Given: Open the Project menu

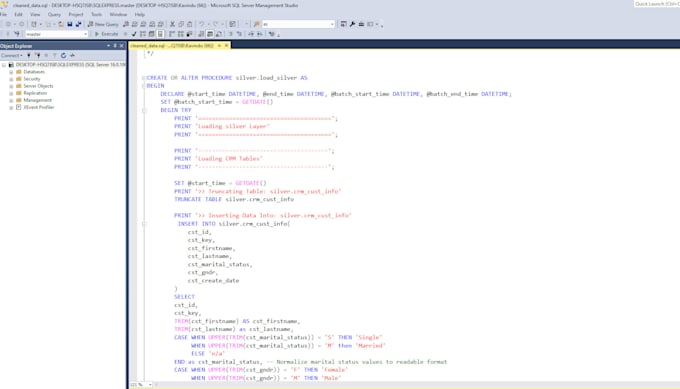Looking at the screenshot, I should pos(76,14).
